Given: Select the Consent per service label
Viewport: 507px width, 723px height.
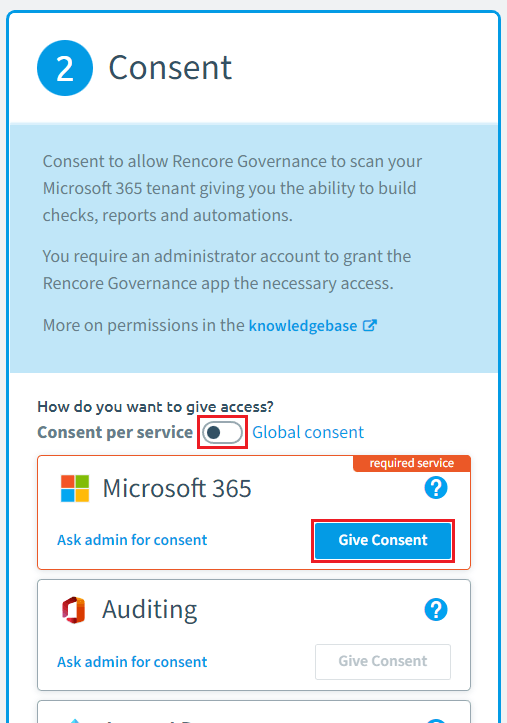Looking at the screenshot, I should (x=115, y=432).
